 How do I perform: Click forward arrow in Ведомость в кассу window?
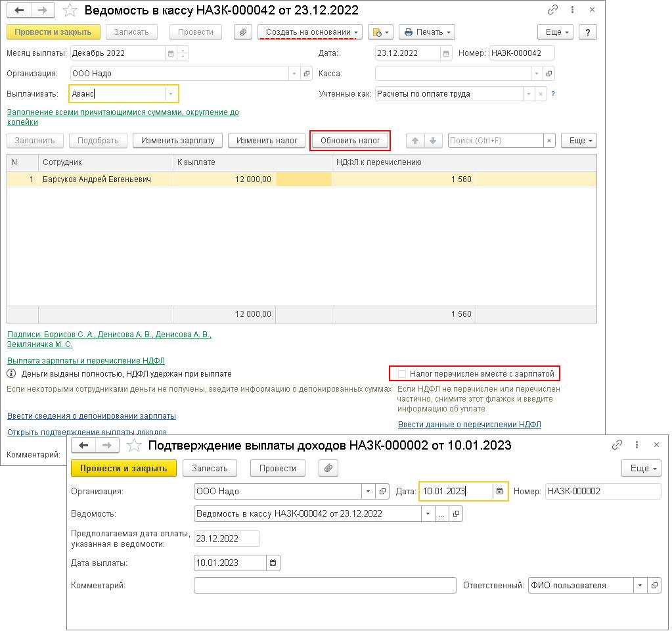(43, 10)
